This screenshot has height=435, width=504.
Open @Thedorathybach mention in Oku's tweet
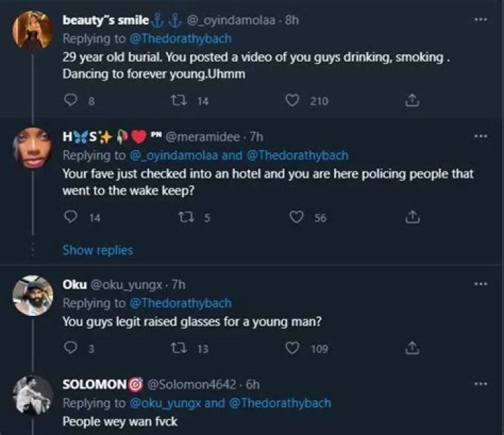[180, 303]
